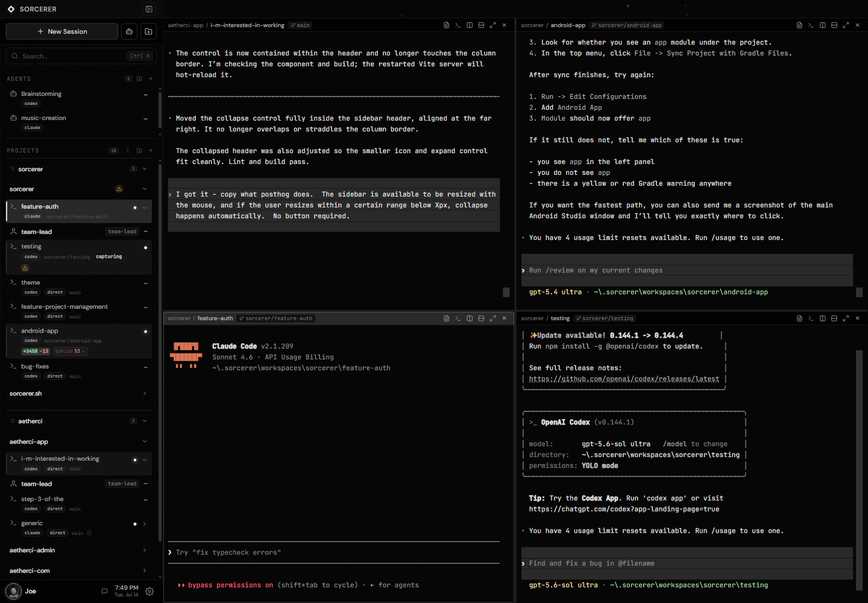Open terminal icon in android-app pane header
Image resolution: width=868 pixels, height=603 pixels.
click(x=811, y=25)
